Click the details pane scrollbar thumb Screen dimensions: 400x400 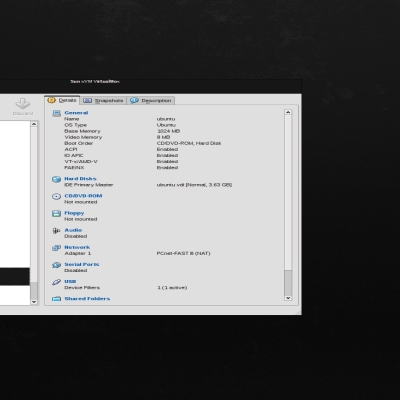tap(288, 282)
